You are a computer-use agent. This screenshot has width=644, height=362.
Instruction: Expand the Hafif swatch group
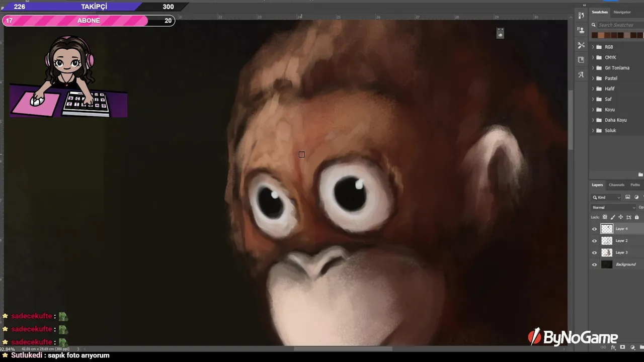click(593, 88)
